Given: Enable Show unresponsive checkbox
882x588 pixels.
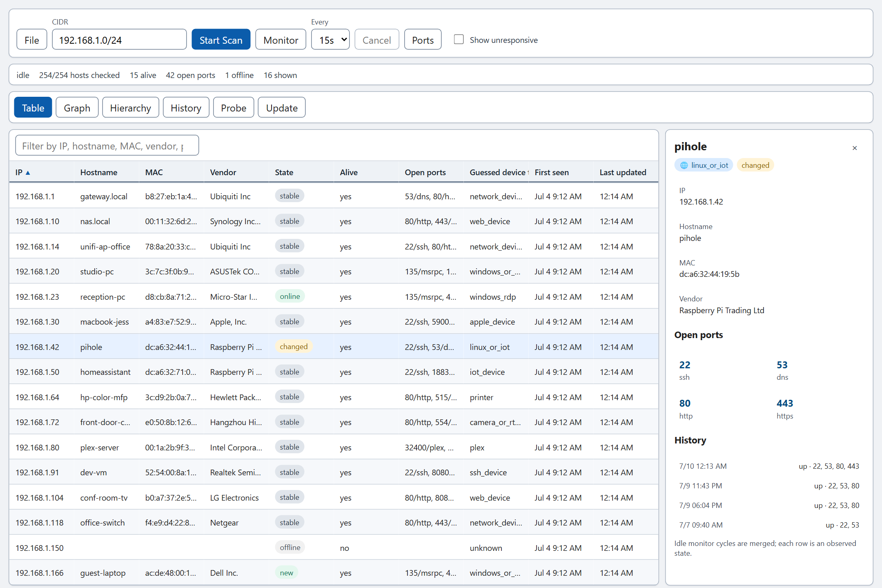Looking at the screenshot, I should tap(459, 40).
